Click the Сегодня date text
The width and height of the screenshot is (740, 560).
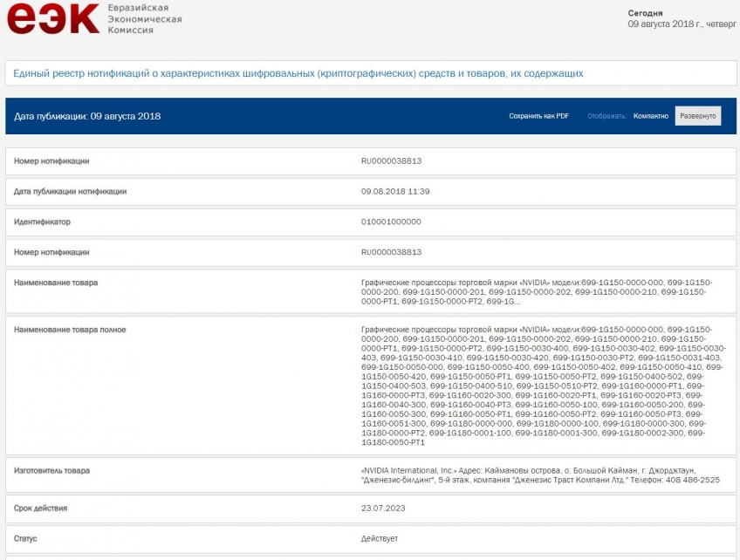coord(682,19)
